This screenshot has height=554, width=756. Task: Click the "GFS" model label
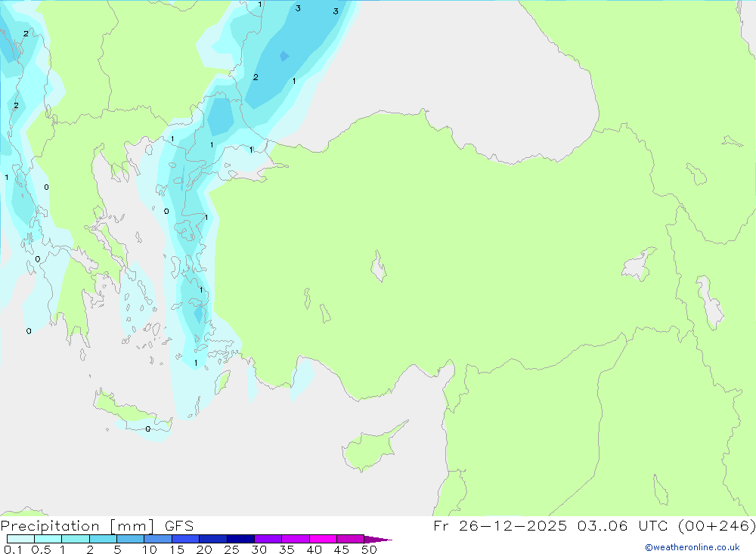pyautogui.click(x=179, y=526)
